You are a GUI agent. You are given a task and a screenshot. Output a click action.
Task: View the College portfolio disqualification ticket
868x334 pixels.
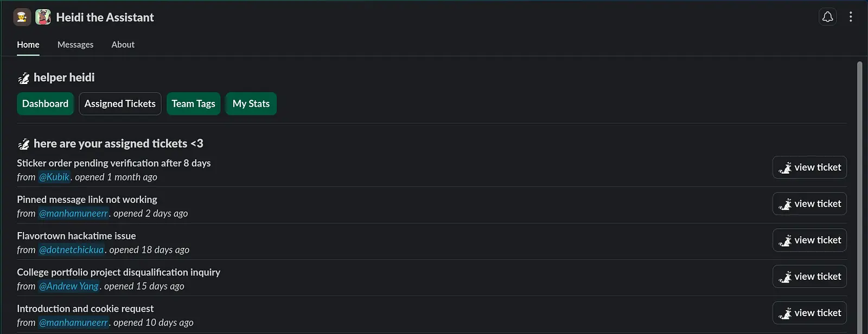point(809,277)
